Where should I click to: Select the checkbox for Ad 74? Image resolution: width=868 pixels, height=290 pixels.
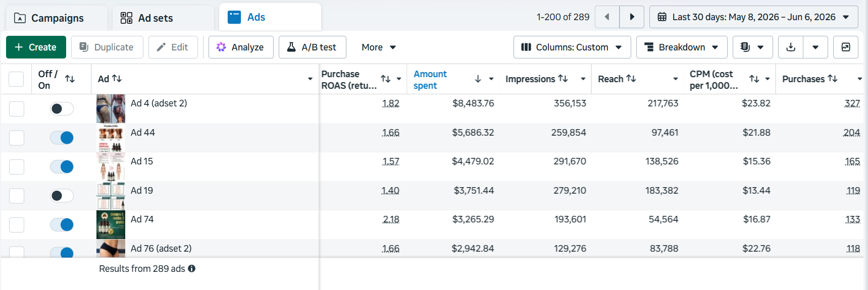click(x=16, y=225)
